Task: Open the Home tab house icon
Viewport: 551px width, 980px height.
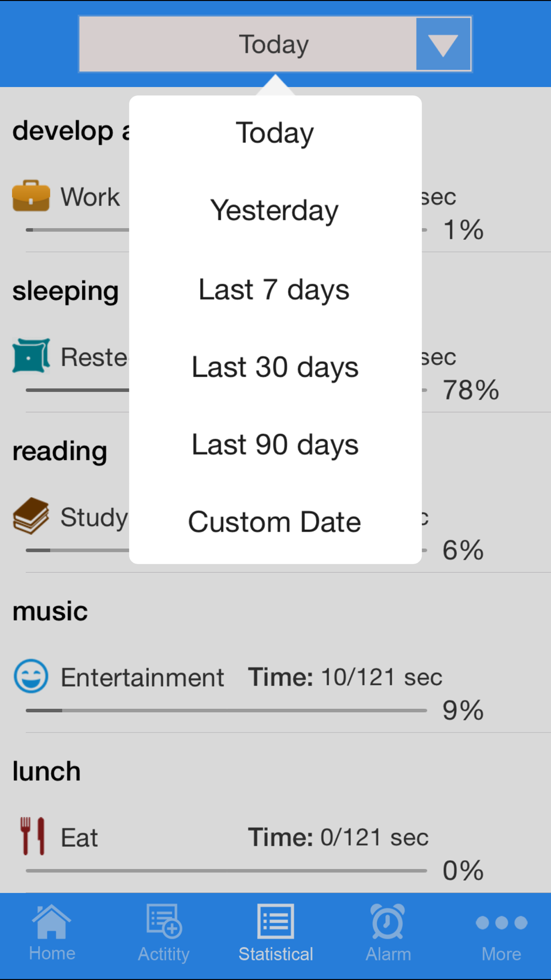Action: click(x=52, y=921)
